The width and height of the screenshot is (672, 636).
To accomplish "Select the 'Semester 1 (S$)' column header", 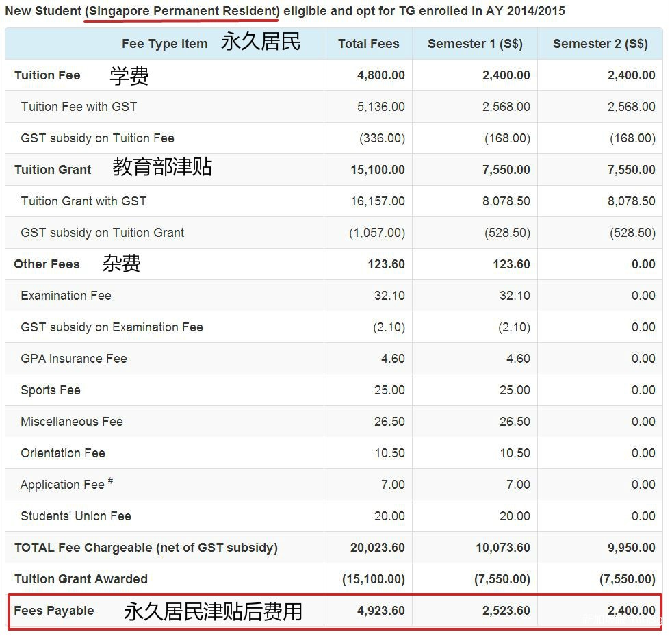I will [475, 44].
